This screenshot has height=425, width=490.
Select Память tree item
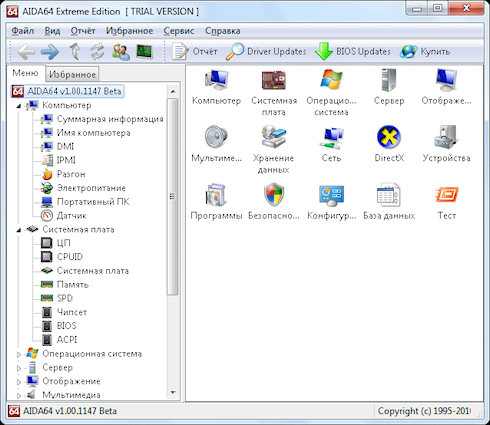tap(65, 285)
